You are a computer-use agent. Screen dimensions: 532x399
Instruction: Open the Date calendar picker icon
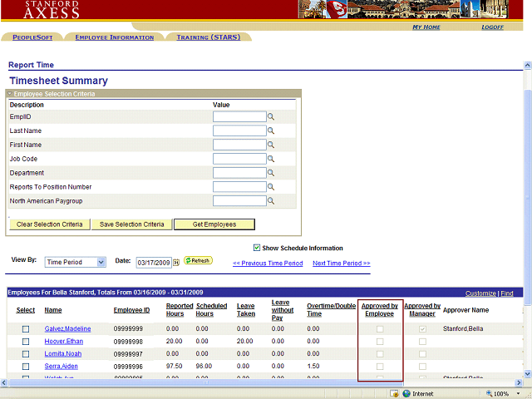176,262
